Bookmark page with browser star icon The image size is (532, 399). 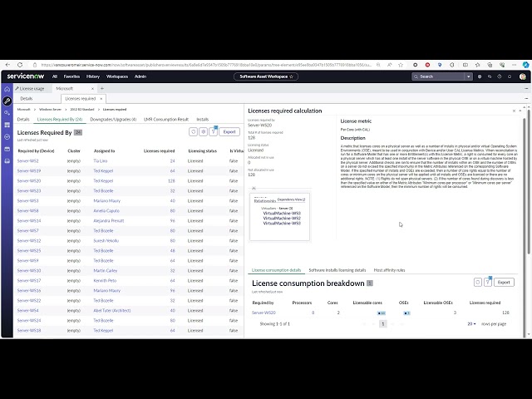coord(401,65)
